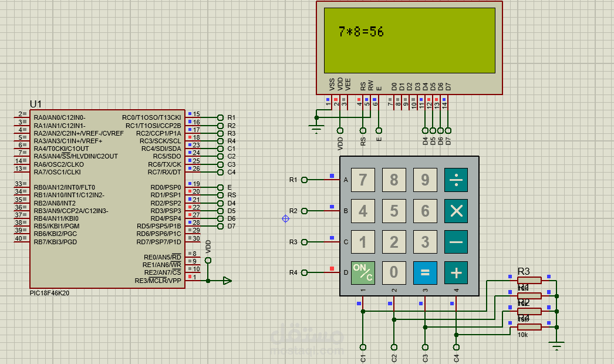Viewport: 614px width, 364px height.
Task: Click keypad button 5
Action: pos(394,211)
